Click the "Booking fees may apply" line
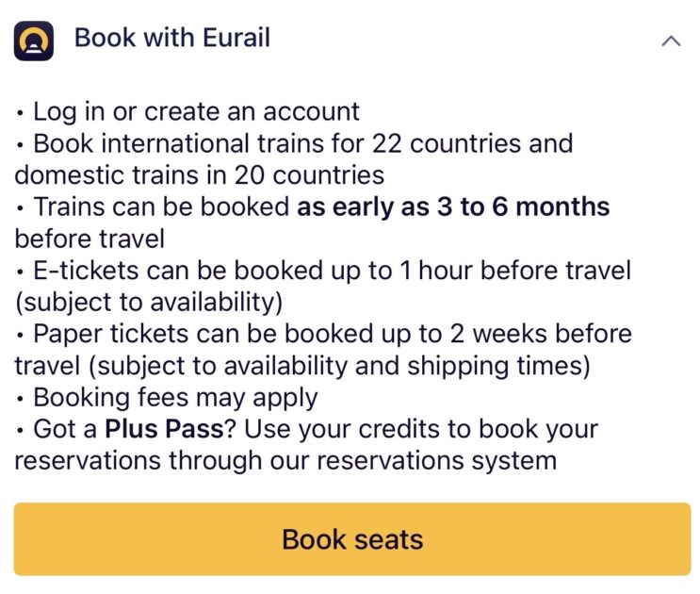The height and width of the screenshot is (594, 700). point(175,397)
